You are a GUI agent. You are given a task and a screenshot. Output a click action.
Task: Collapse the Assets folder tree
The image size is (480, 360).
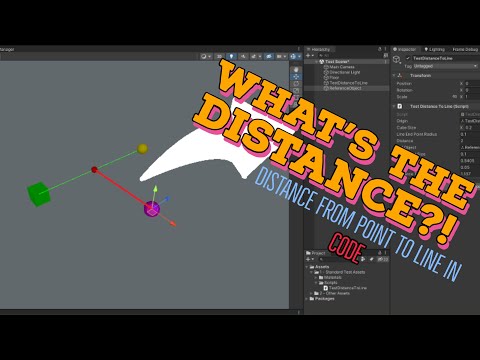pyautogui.click(x=307, y=267)
